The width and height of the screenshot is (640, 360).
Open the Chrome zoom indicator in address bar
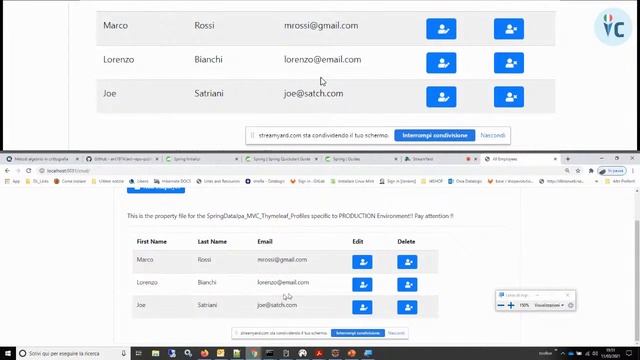point(567,171)
